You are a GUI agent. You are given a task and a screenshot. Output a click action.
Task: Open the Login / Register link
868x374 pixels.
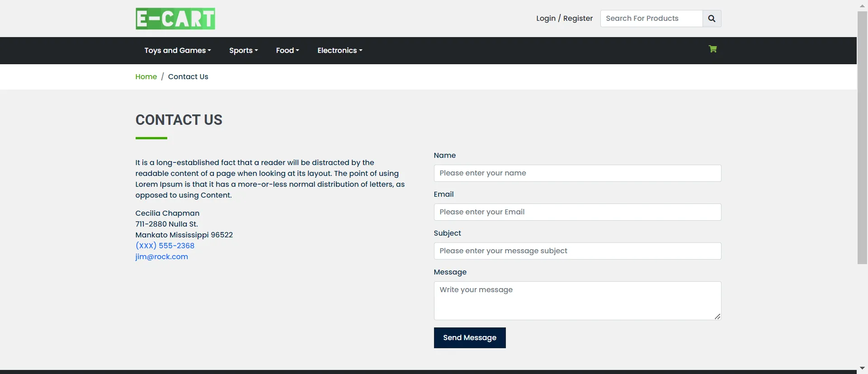coord(564,19)
